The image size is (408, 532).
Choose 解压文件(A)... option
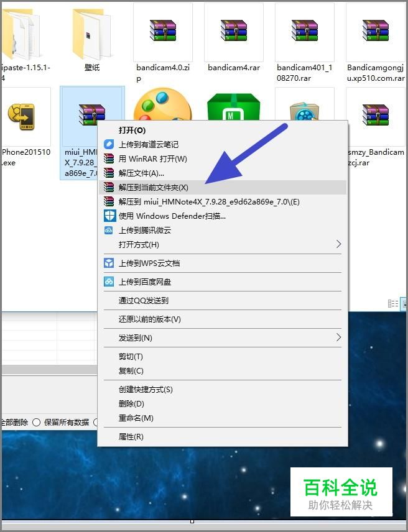(x=222, y=173)
